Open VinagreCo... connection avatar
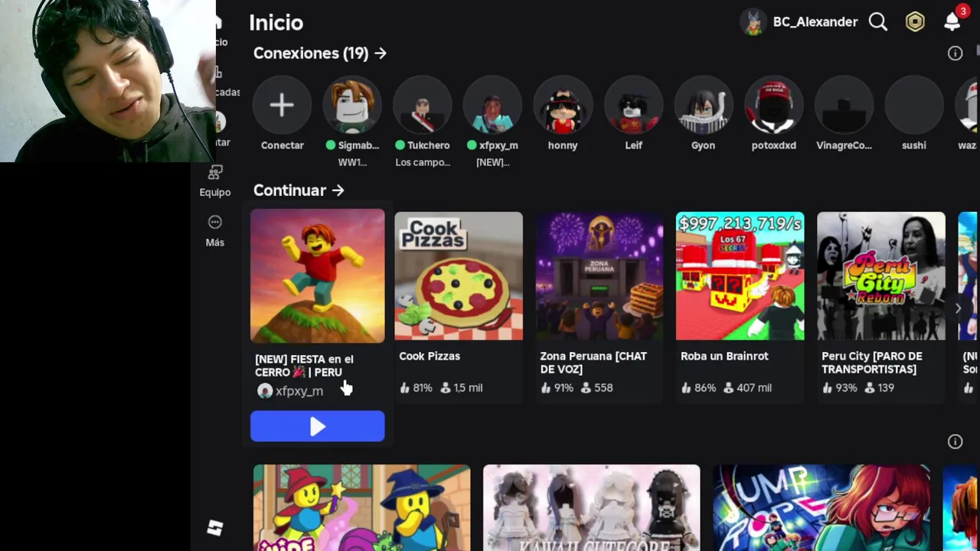Image resolution: width=980 pixels, height=551 pixels. pyautogui.click(x=844, y=105)
